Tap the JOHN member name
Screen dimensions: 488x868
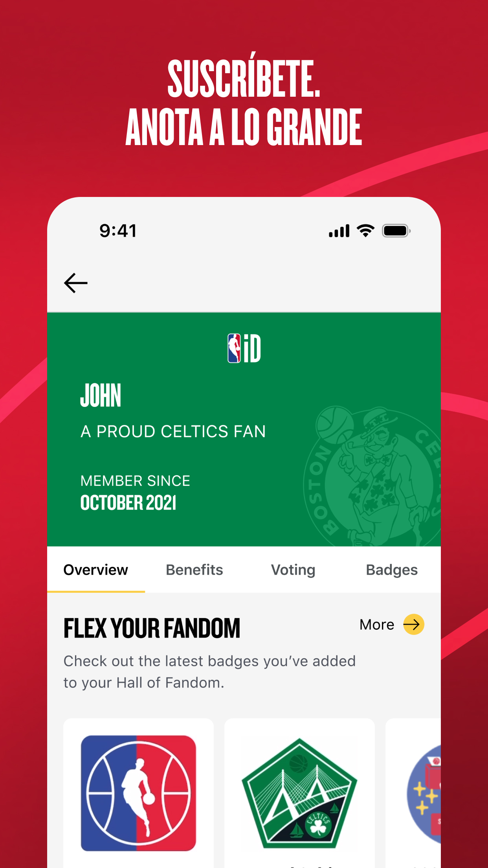[x=101, y=395]
